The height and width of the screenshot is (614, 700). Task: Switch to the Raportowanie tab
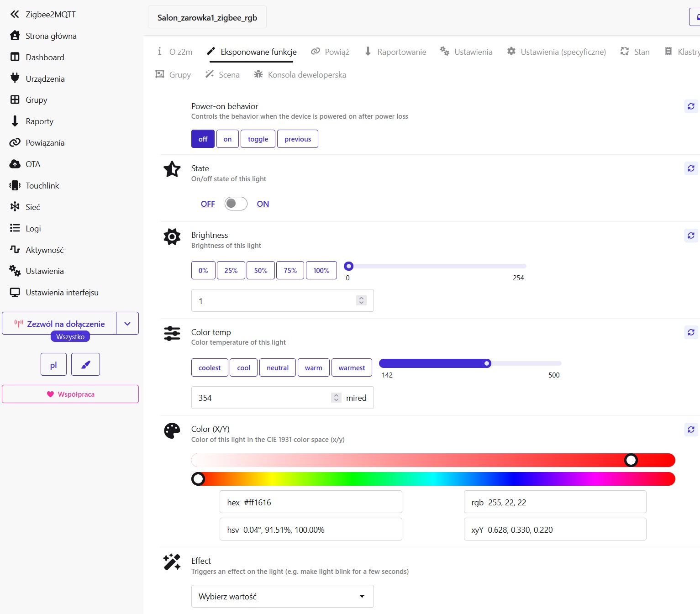(395, 52)
